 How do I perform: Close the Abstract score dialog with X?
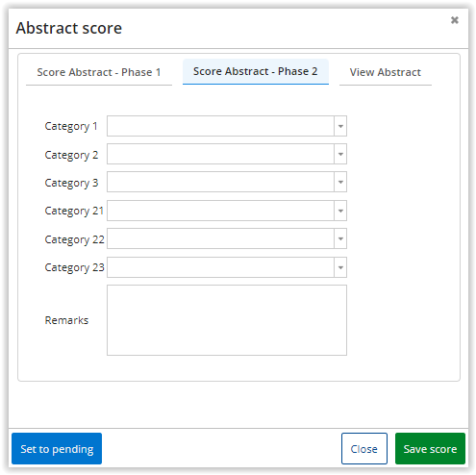pyautogui.click(x=454, y=20)
